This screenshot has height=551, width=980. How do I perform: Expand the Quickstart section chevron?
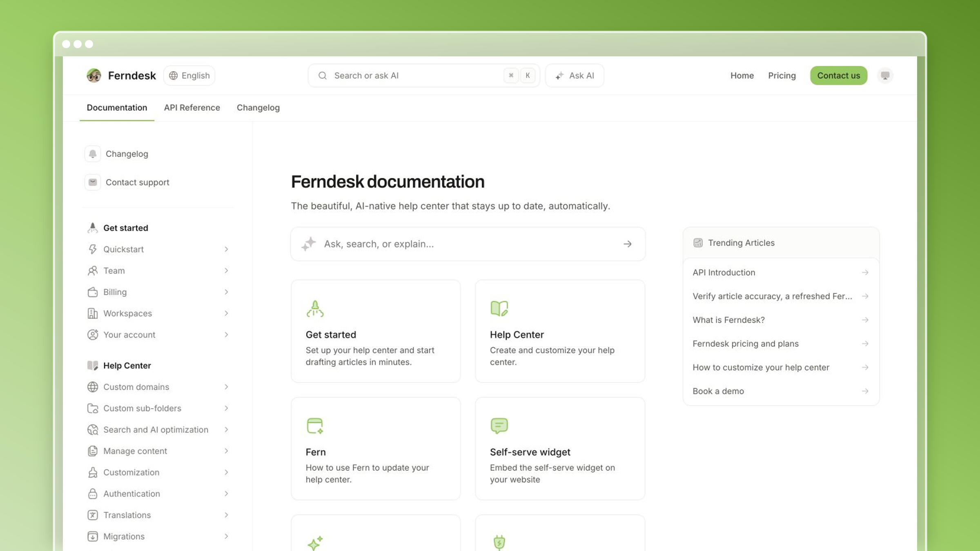pos(226,249)
